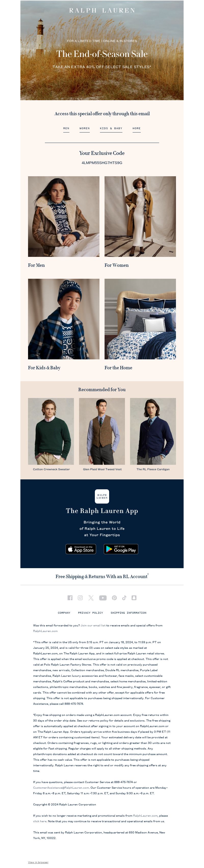
Task: Open the Glen Plaid Wool Tweed Vest image
Action: coord(102,431)
